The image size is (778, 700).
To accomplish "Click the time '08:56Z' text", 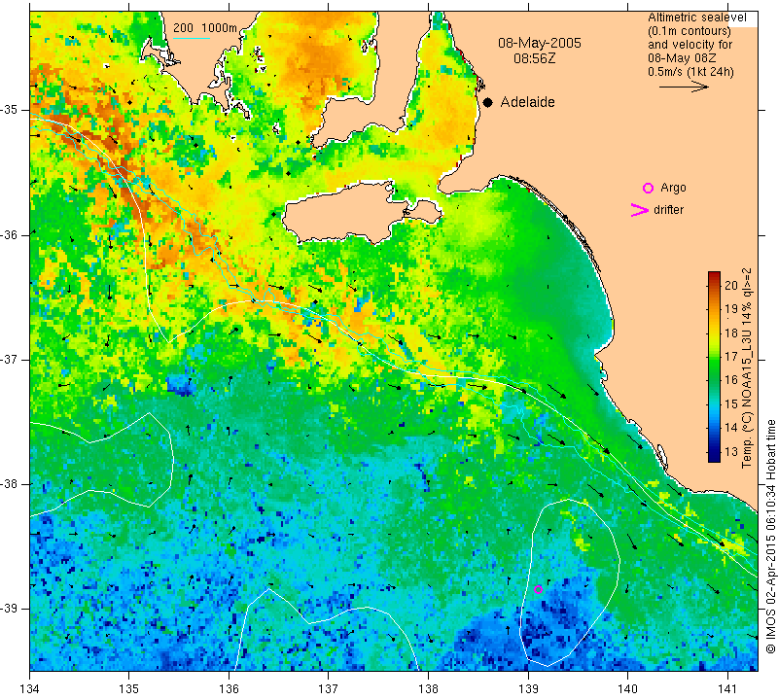I will coord(534,58).
